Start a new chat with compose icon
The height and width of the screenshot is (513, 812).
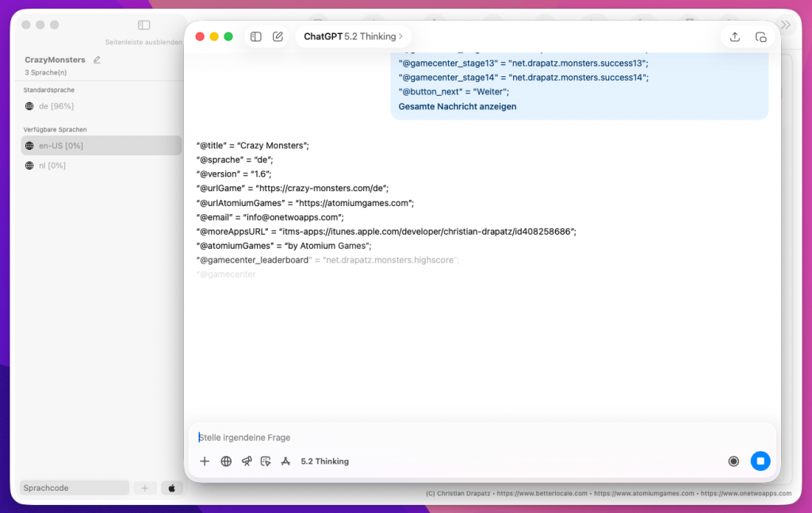click(278, 36)
